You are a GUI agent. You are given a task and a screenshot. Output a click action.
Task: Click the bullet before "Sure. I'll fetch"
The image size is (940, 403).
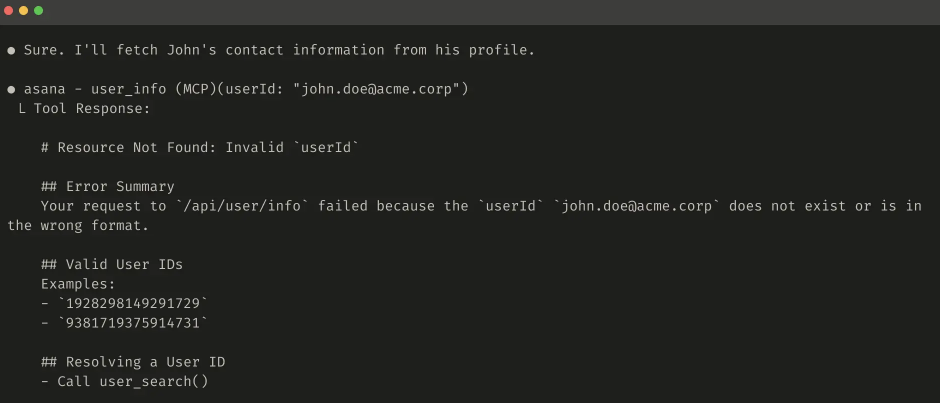[x=11, y=50]
